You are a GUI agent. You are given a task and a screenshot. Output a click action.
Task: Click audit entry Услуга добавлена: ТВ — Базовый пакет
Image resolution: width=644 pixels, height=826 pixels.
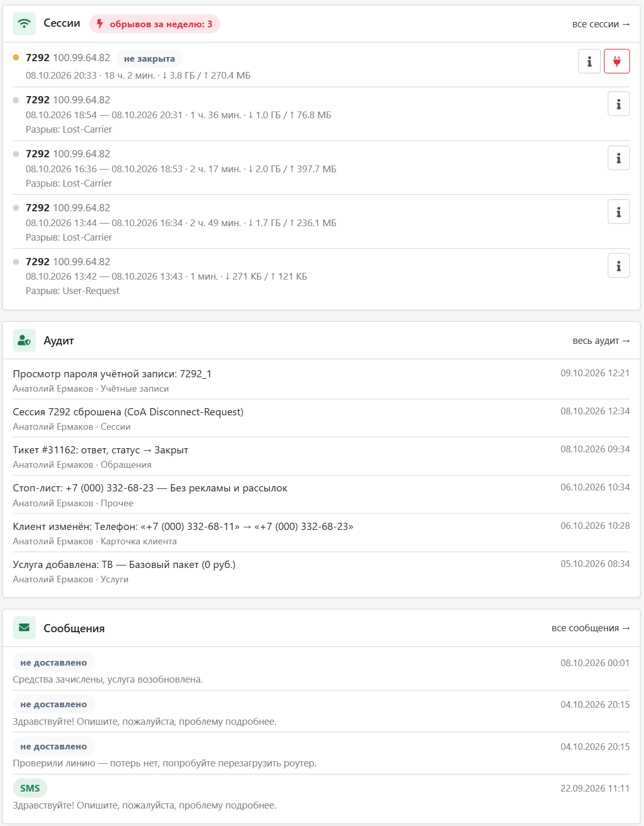[x=321, y=571]
